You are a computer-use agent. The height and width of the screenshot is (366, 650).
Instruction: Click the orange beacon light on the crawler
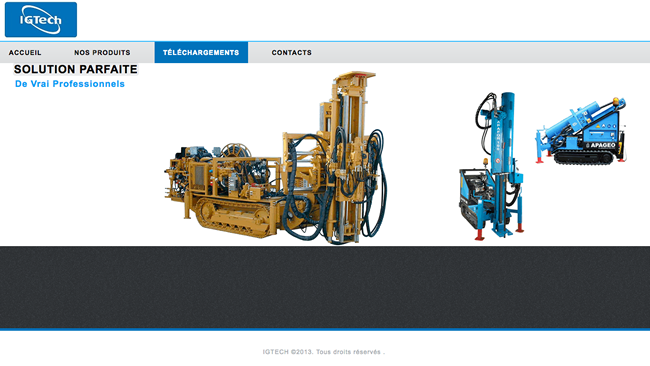tap(616, 102)
